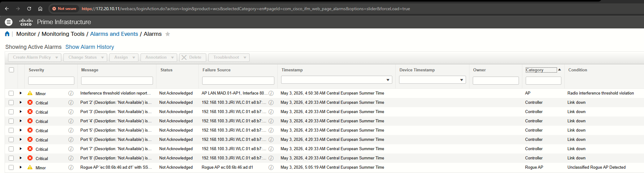Click the Severity filter input
Screen dimensions: 644x173
pos(51,81)
